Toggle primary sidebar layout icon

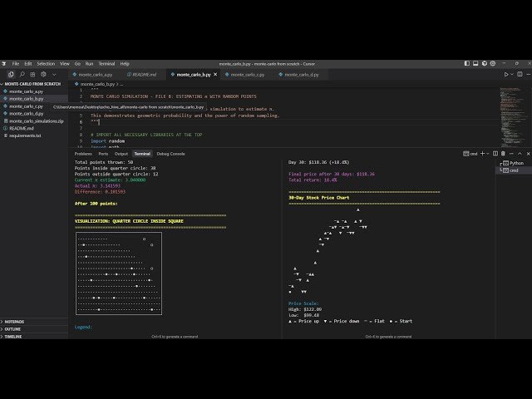pos(467,63)
